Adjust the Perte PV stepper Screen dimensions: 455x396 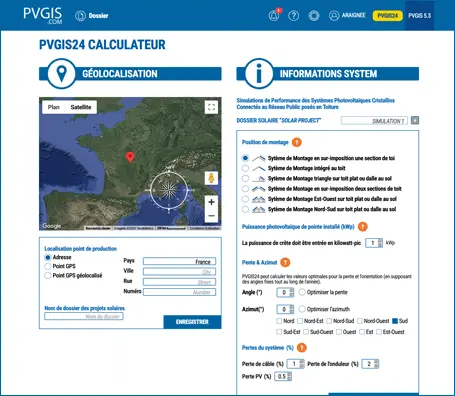[x=289, y=376]
